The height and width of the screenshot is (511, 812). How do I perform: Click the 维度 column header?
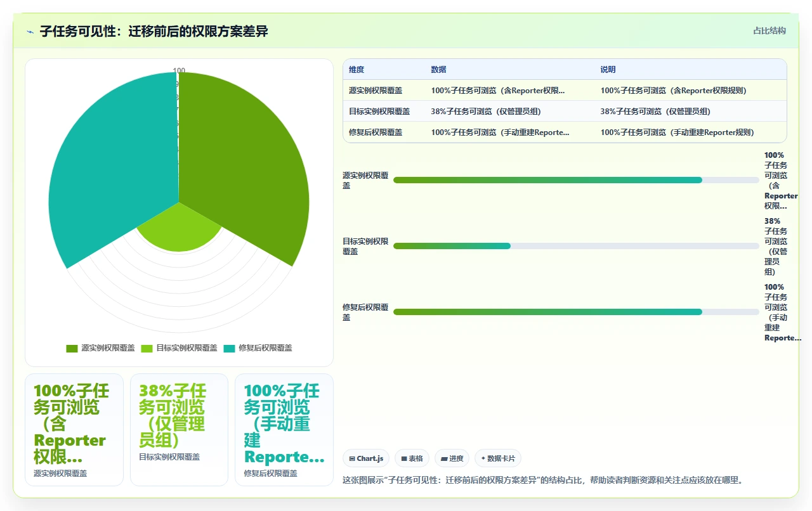click(357, 70)
